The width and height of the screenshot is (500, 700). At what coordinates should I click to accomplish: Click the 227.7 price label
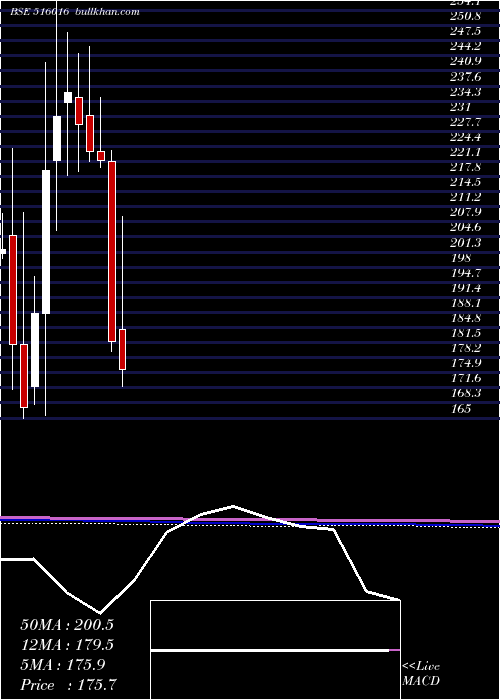(x=466, y=122)
